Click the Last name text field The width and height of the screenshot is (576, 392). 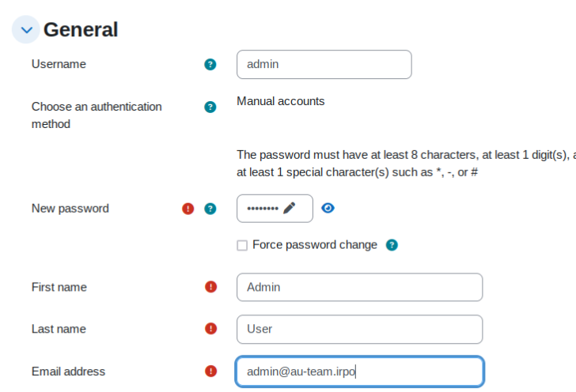point(359,330)
